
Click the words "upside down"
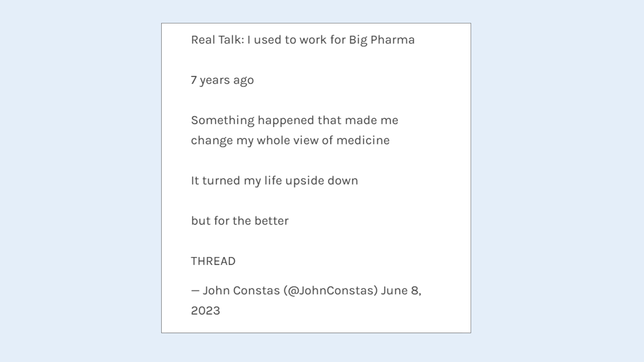tap(322, 181)
